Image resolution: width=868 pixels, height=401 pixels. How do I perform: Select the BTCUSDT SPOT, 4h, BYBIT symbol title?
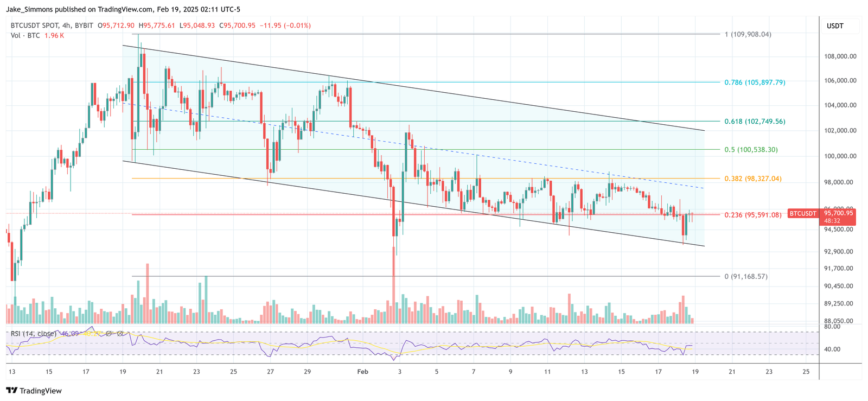click(x=52, y=26)
